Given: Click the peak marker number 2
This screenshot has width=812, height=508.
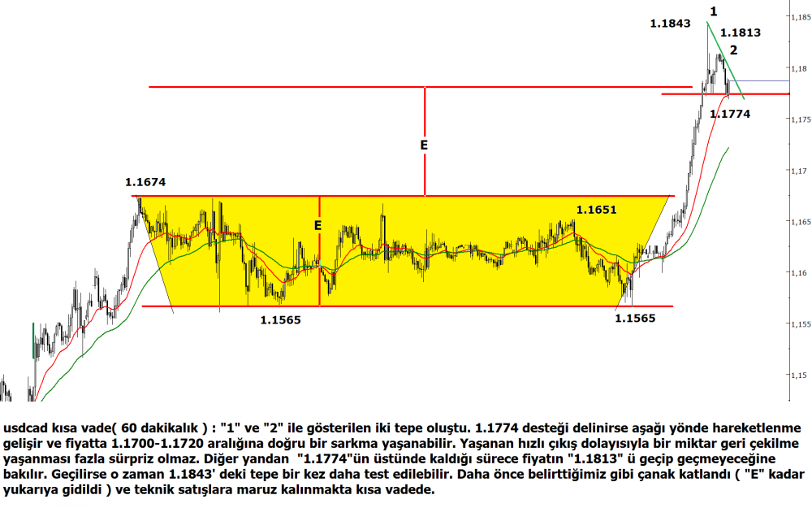Looking at the screenshot, I should coord(733,50).
